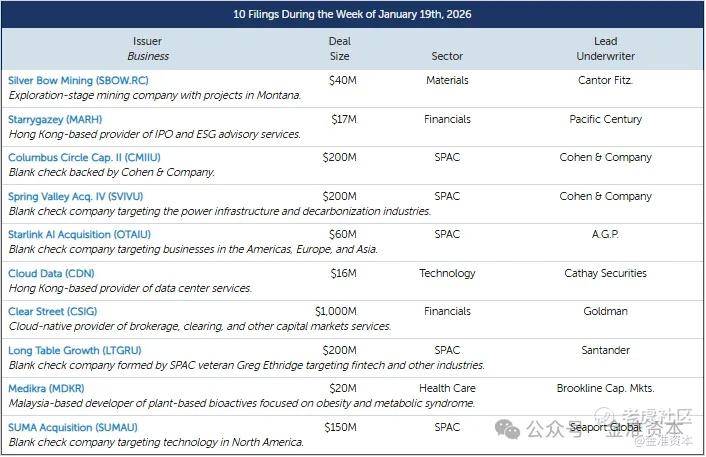706x457 pixels.
Task: Open the SUMA Acquisition (SUMAU) link
Action: click(x=73, y=427)
